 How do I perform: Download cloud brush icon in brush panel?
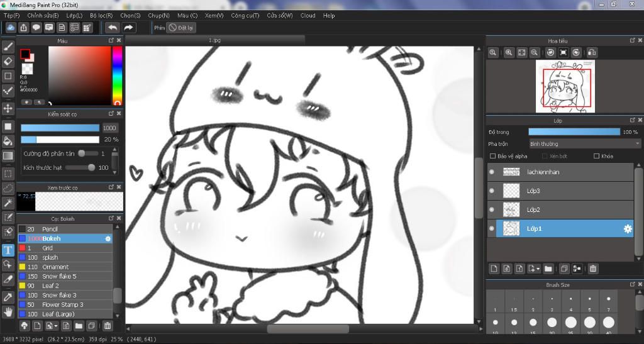pyautogui.click(x=25, y=326)
